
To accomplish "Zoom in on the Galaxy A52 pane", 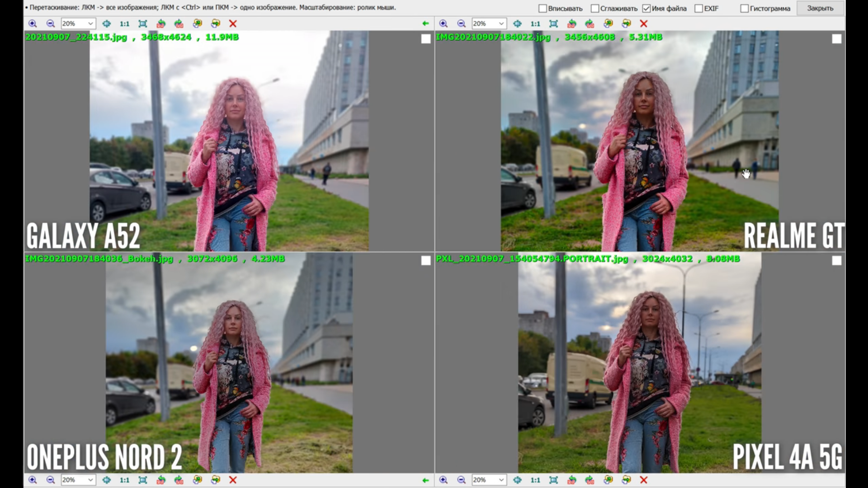I will [33, 23].
